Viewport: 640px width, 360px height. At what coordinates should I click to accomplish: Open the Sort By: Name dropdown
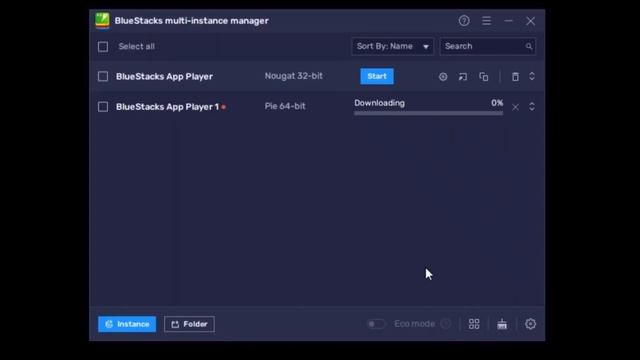coord(393,47)
